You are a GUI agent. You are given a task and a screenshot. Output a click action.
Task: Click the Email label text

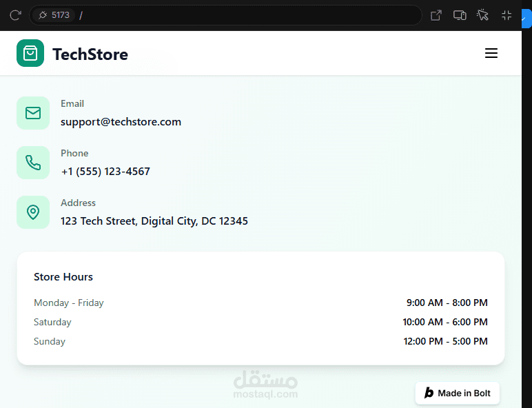pos(72,103)
